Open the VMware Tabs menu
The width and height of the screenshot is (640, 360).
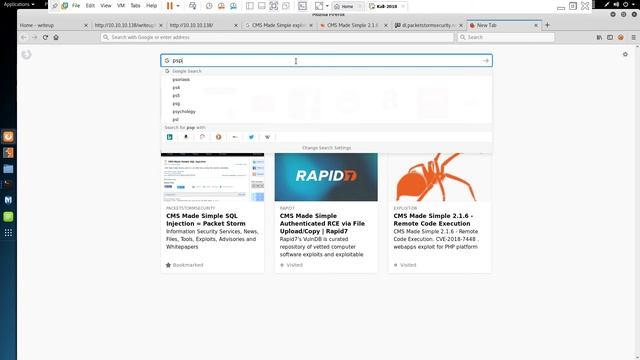tap(136, 6)
